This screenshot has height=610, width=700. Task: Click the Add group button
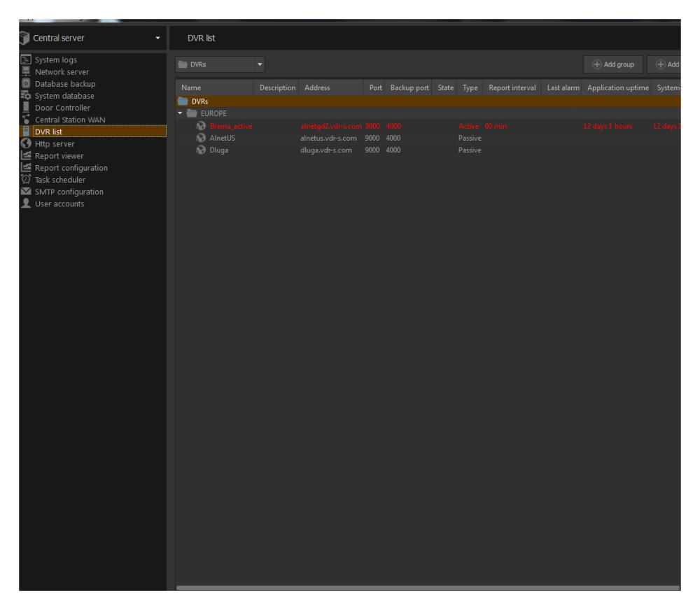coord(613,64)
